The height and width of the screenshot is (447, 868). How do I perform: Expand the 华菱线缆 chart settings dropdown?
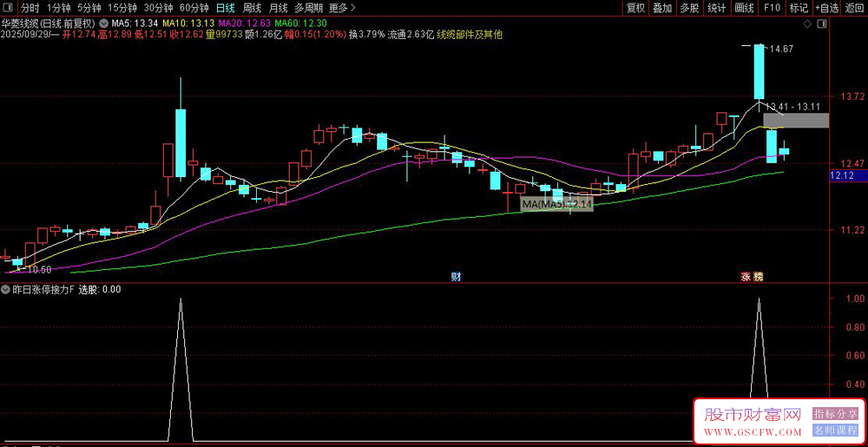(103, 23)
